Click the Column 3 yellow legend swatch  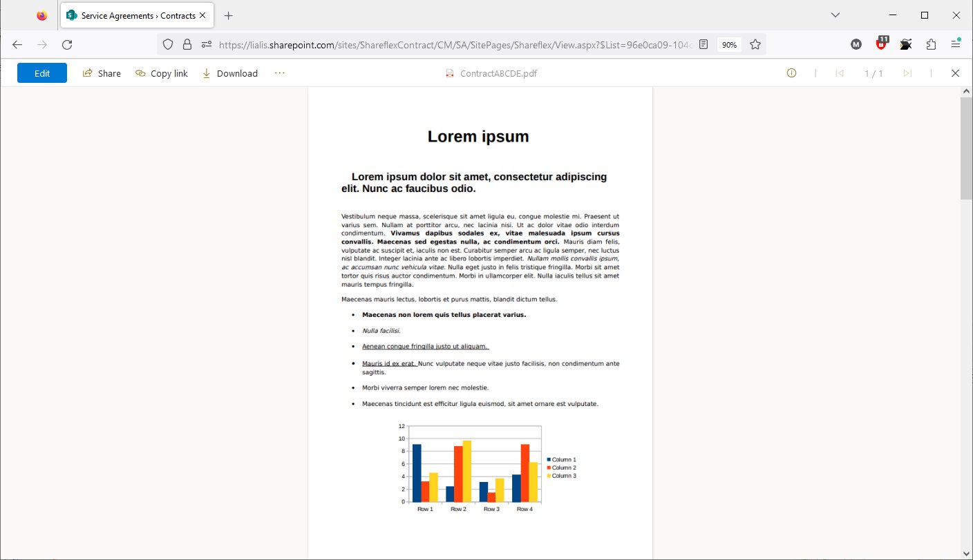pos(549,476)
